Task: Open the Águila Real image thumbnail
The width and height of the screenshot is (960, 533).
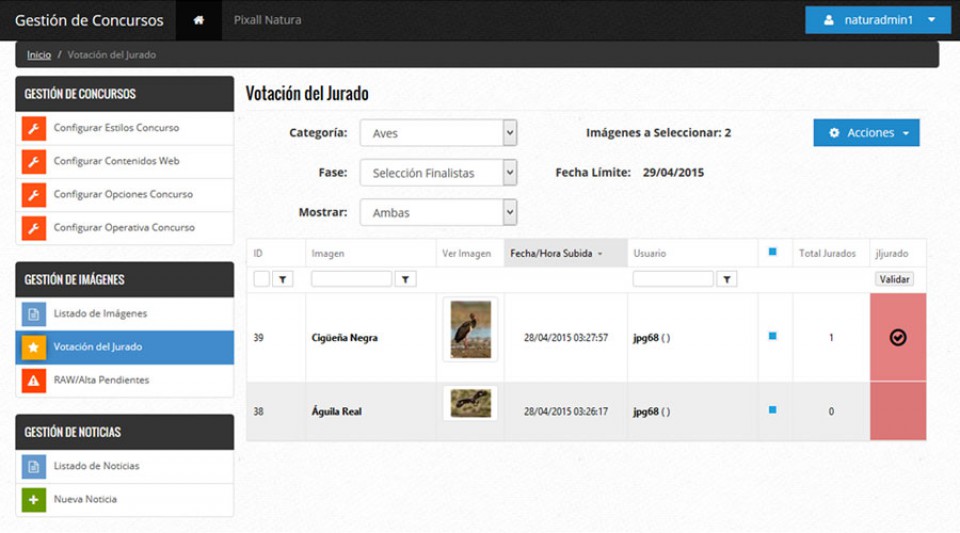Action: 470,403
